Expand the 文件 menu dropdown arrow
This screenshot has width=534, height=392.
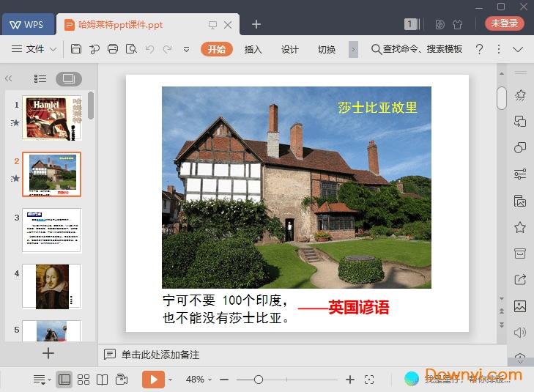(x=53, y=50)
